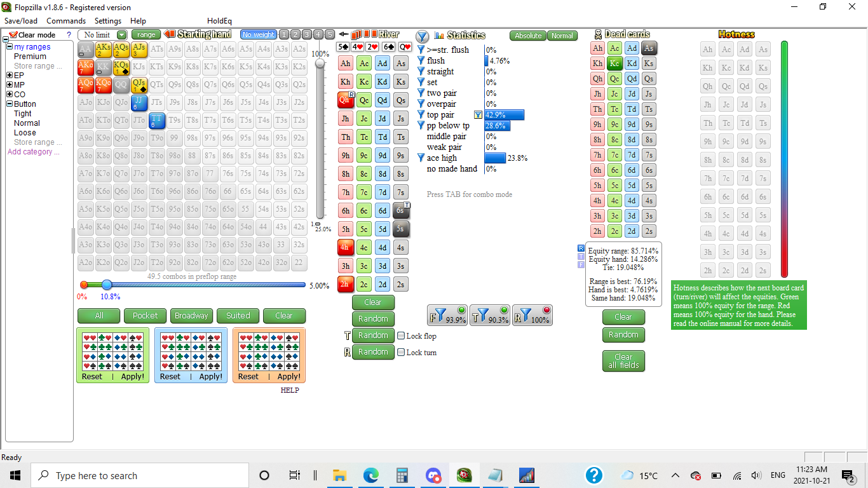Click the help question mark near Clear mode

click(69, 35)
